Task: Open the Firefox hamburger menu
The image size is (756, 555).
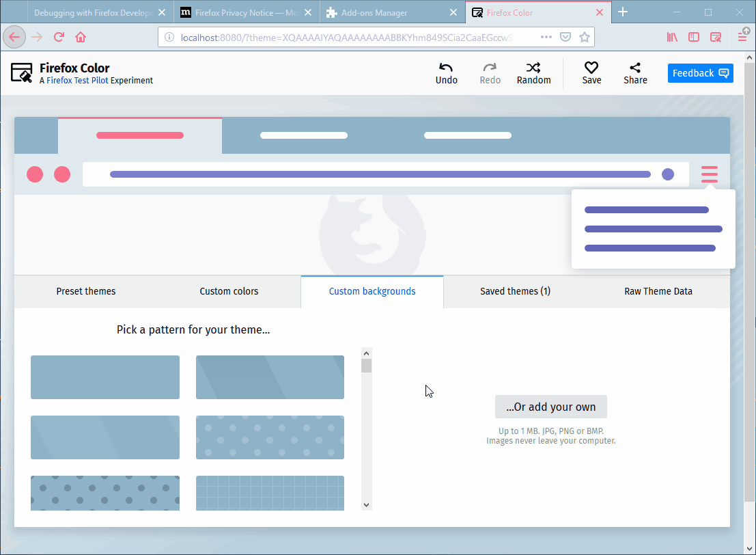Action: point(742,37)
